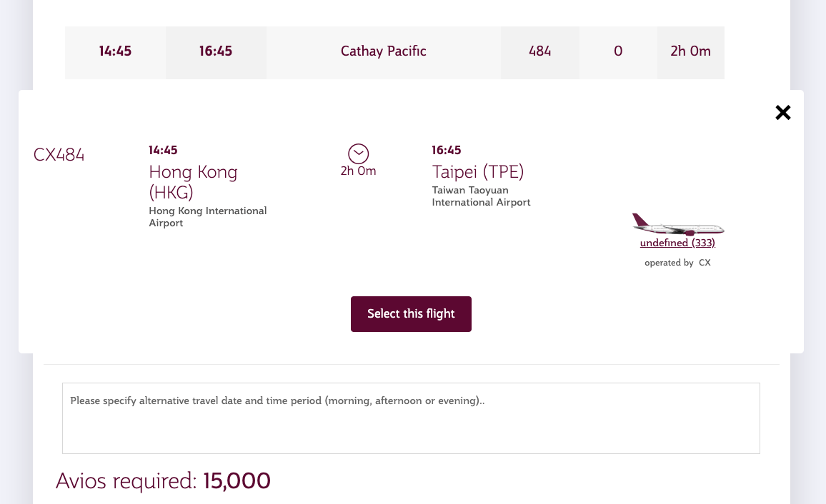The width and height of the screenshot is (826, 504).
Task: Select the 16:45 arrival time cell
Action: [216, 51]
